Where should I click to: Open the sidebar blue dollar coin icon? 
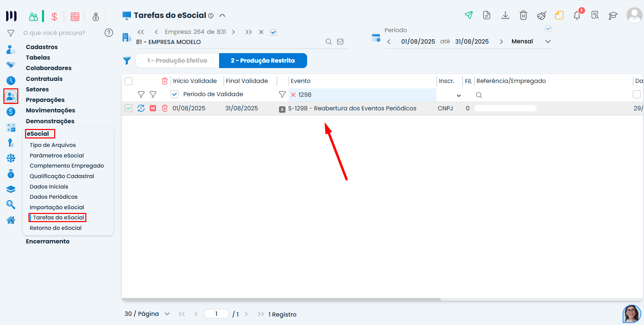[11, 112]
